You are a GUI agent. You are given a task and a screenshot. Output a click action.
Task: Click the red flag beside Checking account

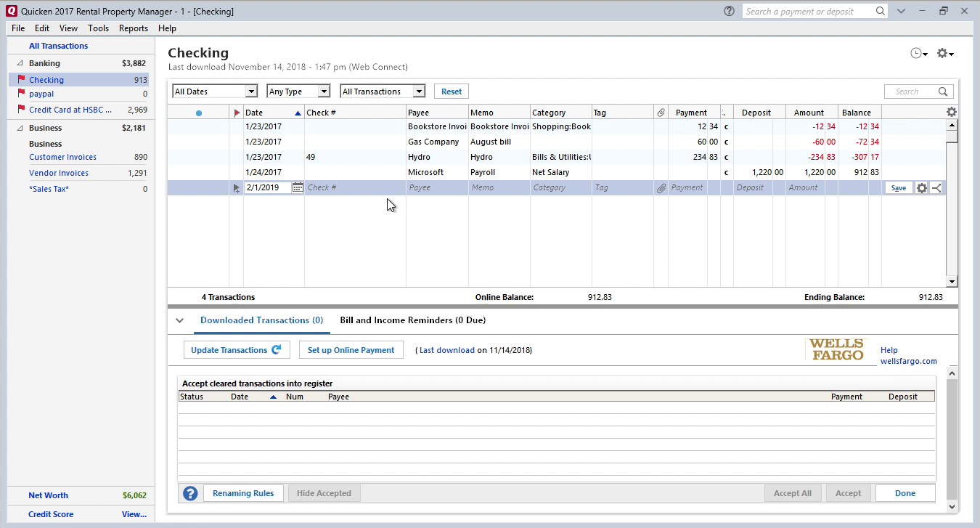click(21, 80)
